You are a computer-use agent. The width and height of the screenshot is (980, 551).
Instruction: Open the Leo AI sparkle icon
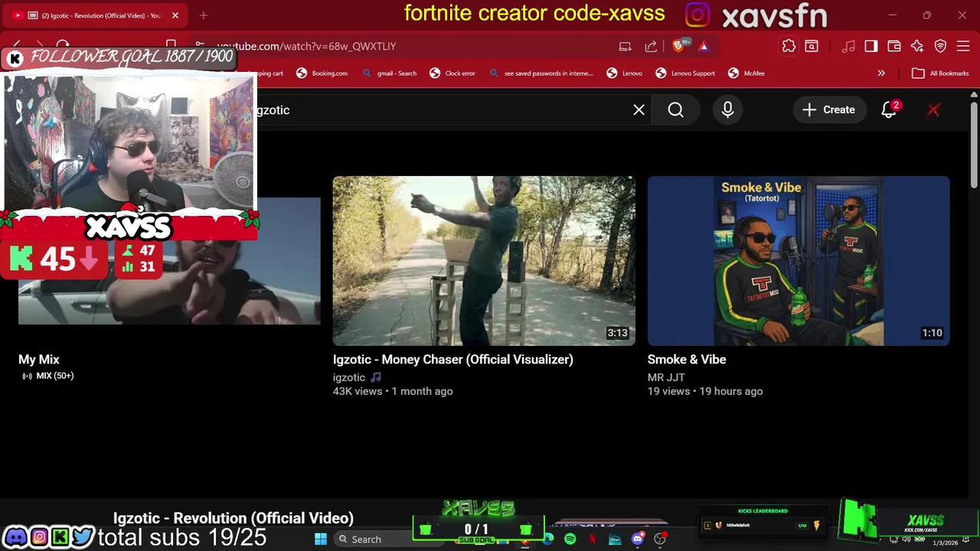coord(917,46)
